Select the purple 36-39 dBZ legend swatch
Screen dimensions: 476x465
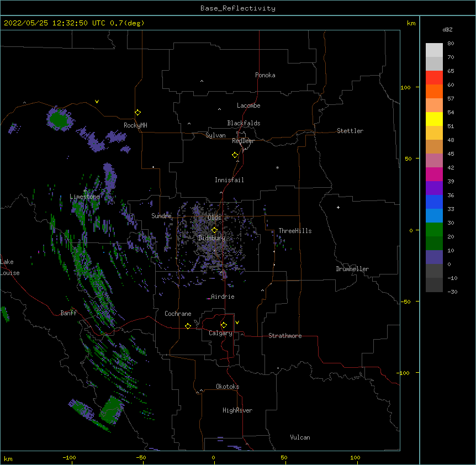434,188
